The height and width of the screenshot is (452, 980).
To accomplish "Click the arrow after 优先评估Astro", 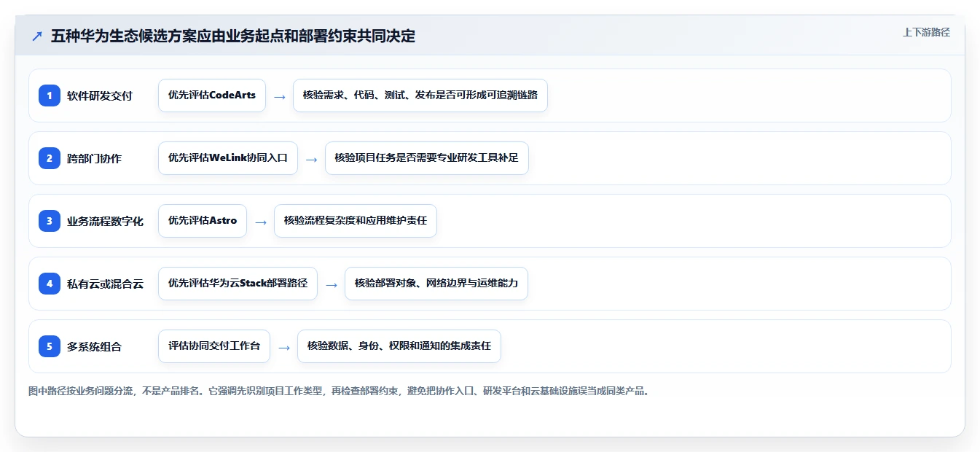I will coord(261,222).
